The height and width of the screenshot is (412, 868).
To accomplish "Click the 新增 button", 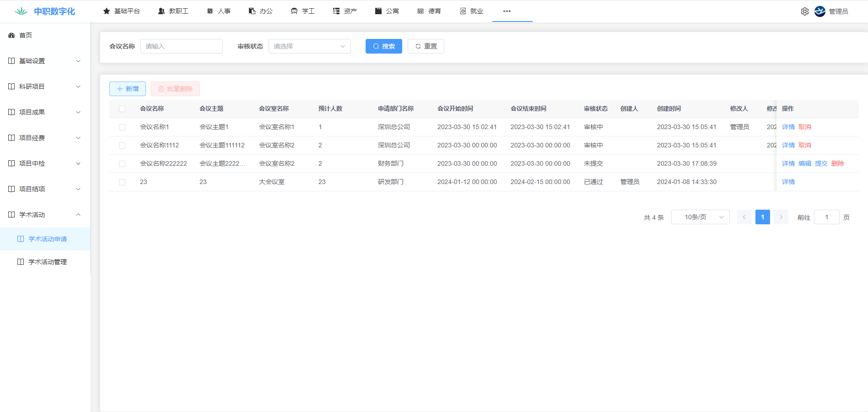I will click(128, 89).
